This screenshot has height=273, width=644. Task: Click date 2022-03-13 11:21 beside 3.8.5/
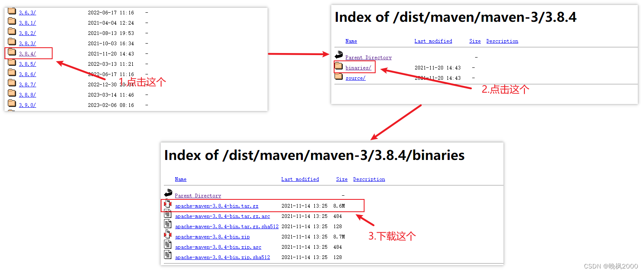click(111, 64)
